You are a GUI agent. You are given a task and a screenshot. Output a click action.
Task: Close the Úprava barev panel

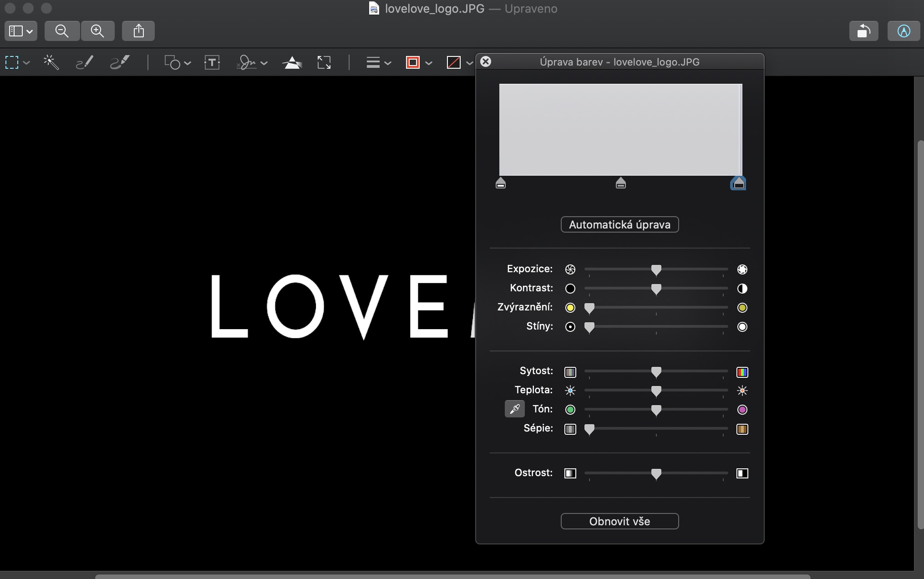click(486, 61)
